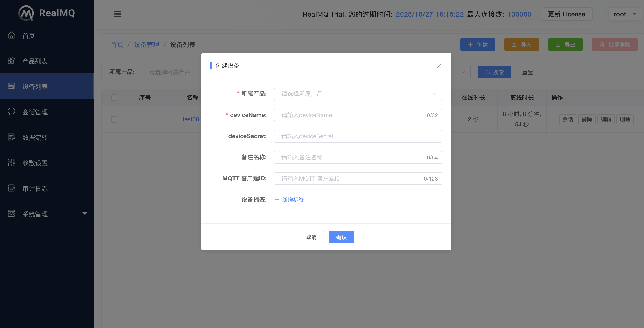Click the orange 导入 button

pyautogui.click(x=522, y=45)
